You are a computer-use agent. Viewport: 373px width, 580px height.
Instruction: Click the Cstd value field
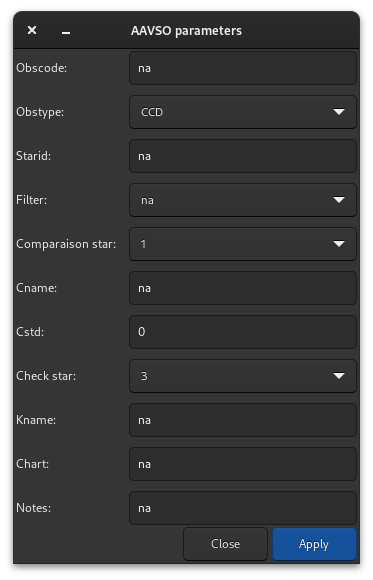(243, 332)
